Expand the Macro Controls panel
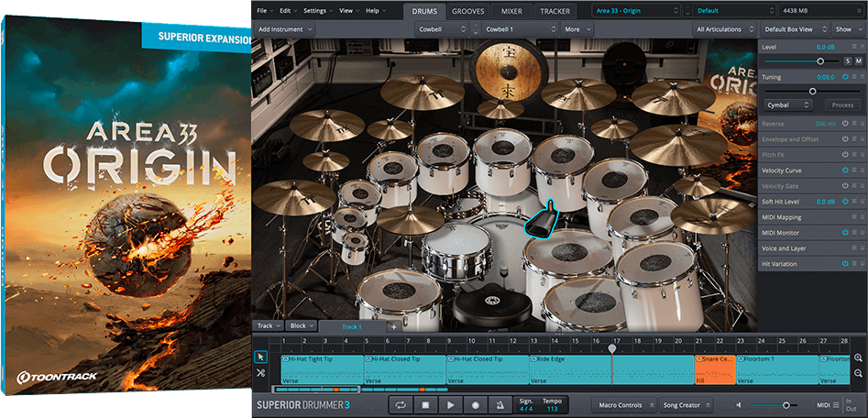Viewport: 868px width, 418px height. pyautogui.click(x=624, y=405)
